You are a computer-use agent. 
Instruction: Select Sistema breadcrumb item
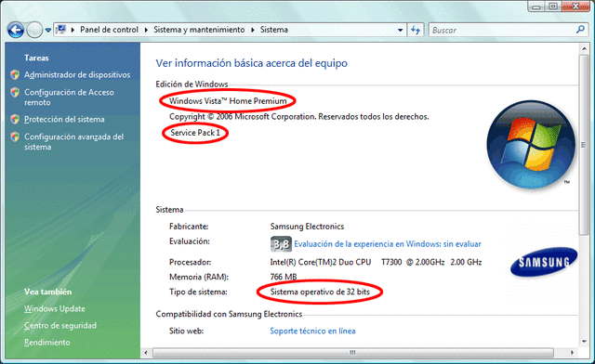(273, 30)
